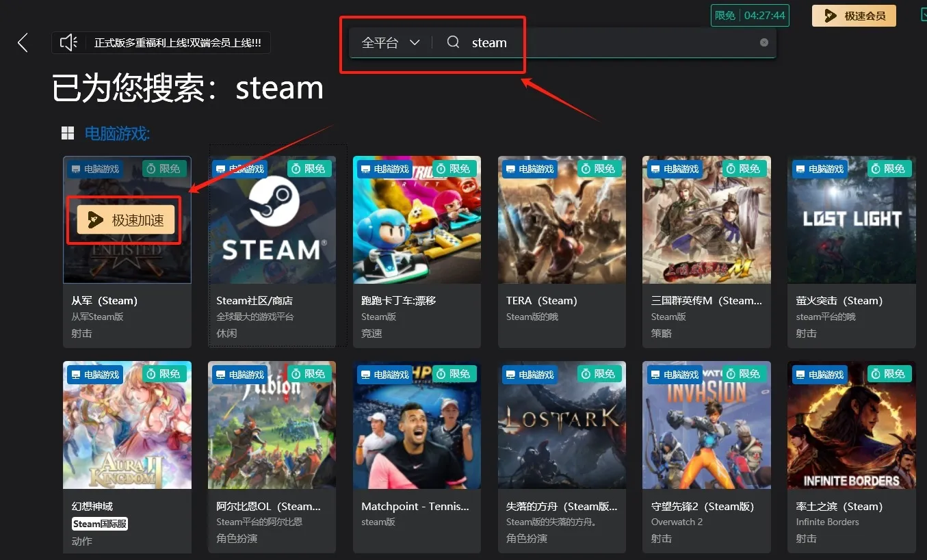This screenshot has width=927, height=560.
Task: Open the Overwatch 守望先锋2 thumbnail
Action: click(707, 425)
